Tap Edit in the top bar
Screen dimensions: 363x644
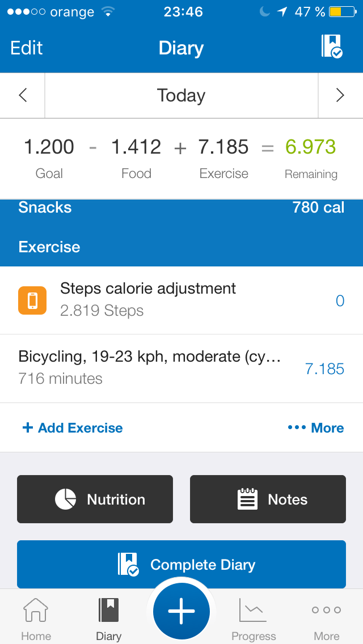click(27, 48)
